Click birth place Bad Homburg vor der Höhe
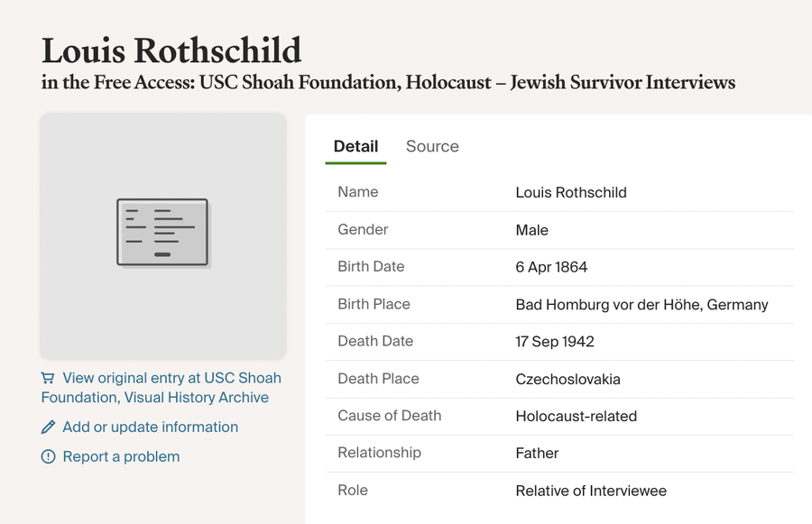Viewport: 812px width, 524px height. [x=641, y=305]
